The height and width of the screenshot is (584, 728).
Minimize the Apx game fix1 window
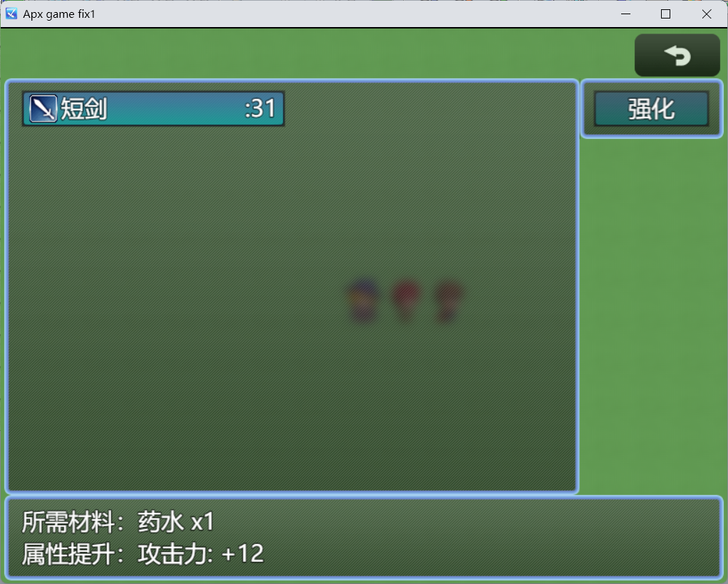click(625, 14)
